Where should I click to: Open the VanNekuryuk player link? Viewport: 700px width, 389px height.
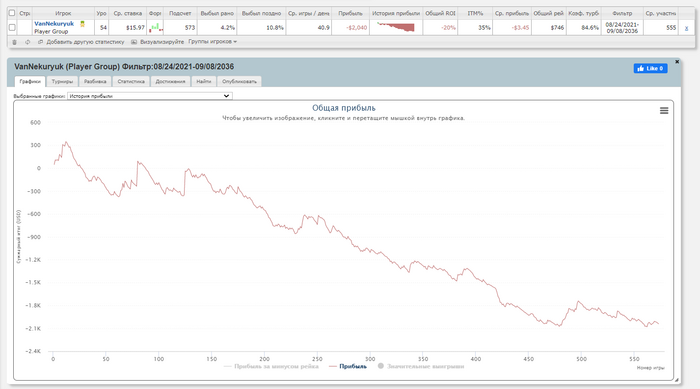(54, 24)
